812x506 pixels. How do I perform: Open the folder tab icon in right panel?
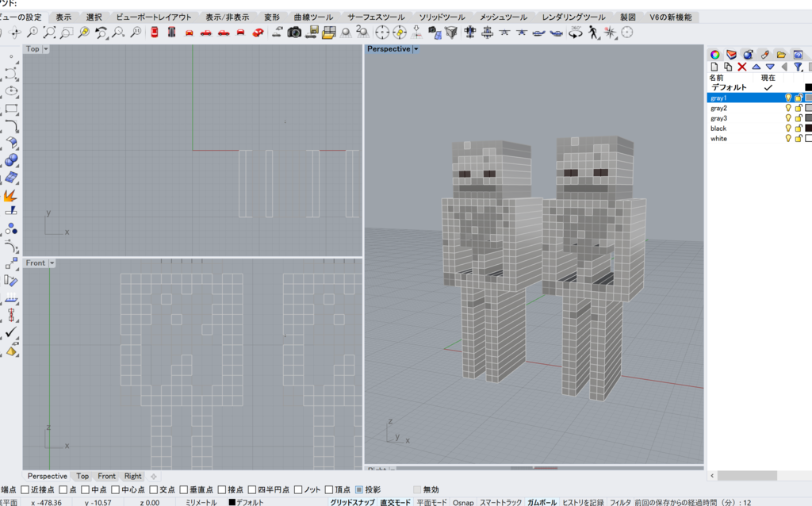781,55
